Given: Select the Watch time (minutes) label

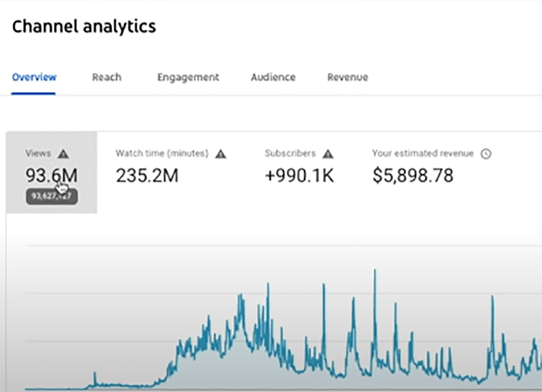Looking at the screenshot, I should 162,154.
